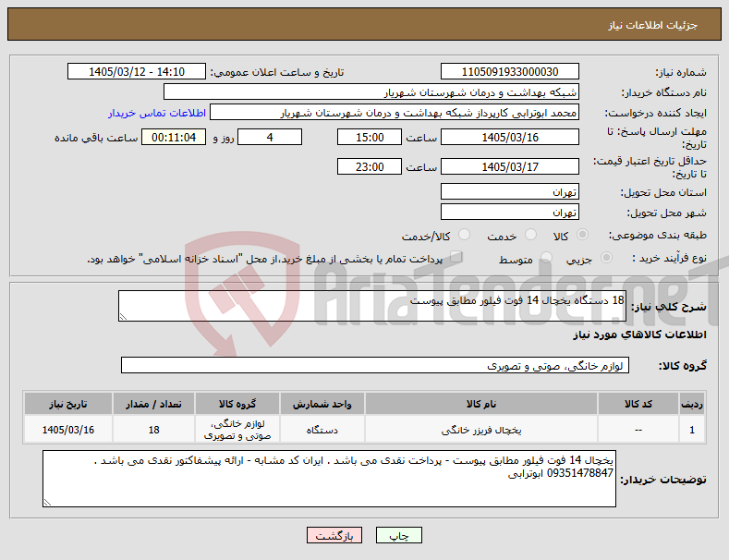Click the row number cell 1
This screenshot has width=729, height=560.
[x=692, y=430]
